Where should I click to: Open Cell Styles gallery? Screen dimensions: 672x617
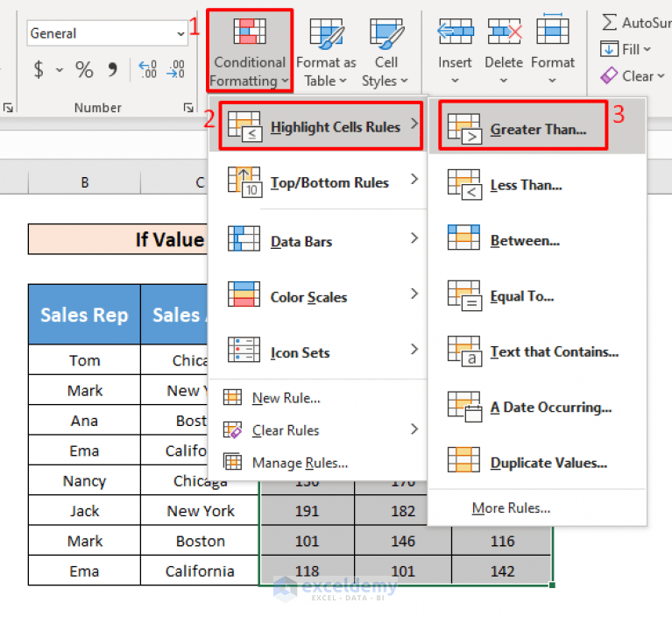coord(386,51)
